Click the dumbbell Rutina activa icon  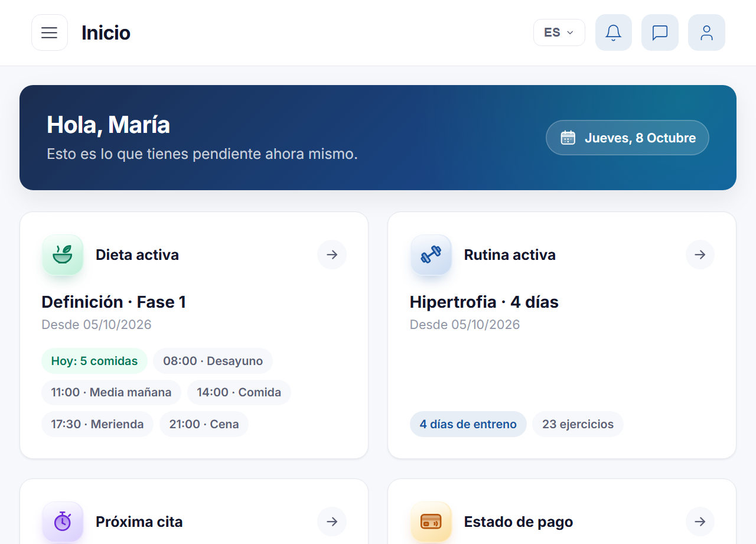click(x=431, y=255)
